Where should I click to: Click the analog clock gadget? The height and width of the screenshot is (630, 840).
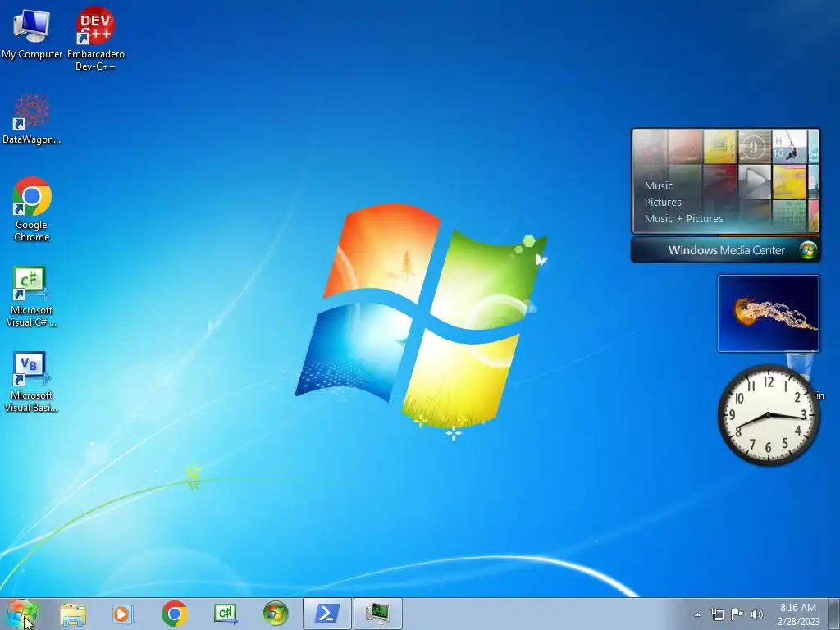(x=768, y=414)
